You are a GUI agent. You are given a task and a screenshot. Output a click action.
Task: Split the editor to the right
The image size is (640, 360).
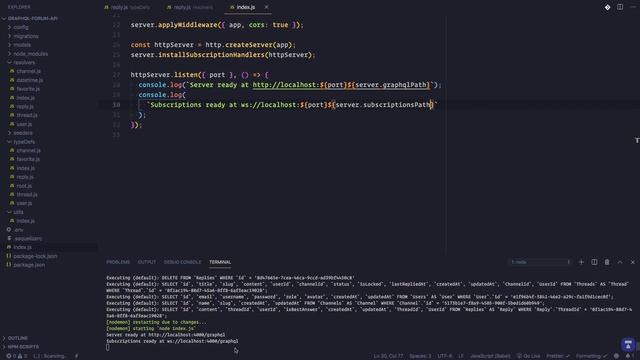(x=620, y=7)
